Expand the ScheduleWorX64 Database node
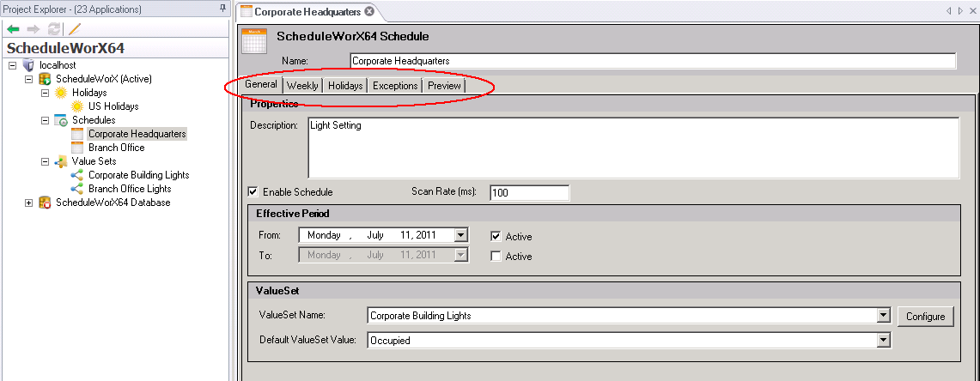This screenshot has width=980, height=381. tap(28, 203)
